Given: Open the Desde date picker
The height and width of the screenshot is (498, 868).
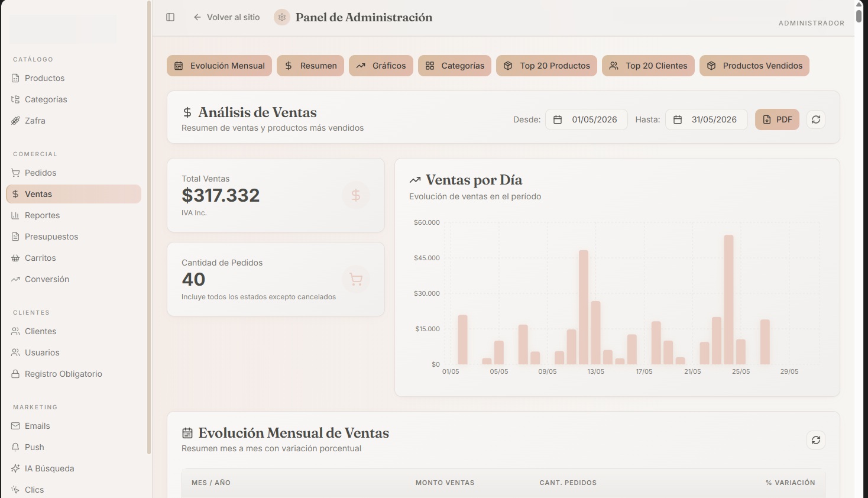Looking at the screenshot, I should point(587,119).
